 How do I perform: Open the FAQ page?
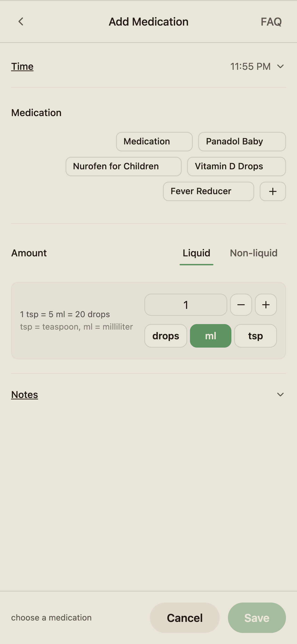(271, 22)
